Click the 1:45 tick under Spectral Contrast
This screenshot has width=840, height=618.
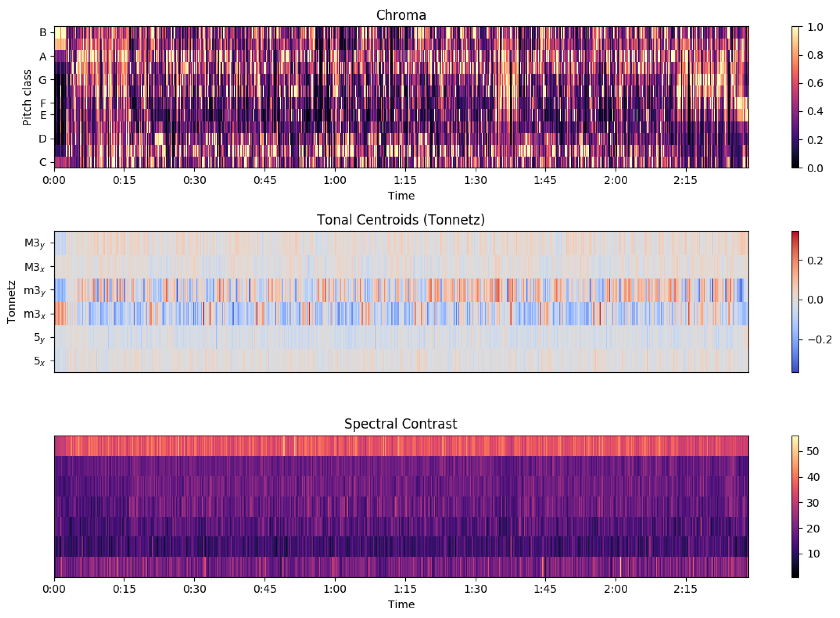545,589
